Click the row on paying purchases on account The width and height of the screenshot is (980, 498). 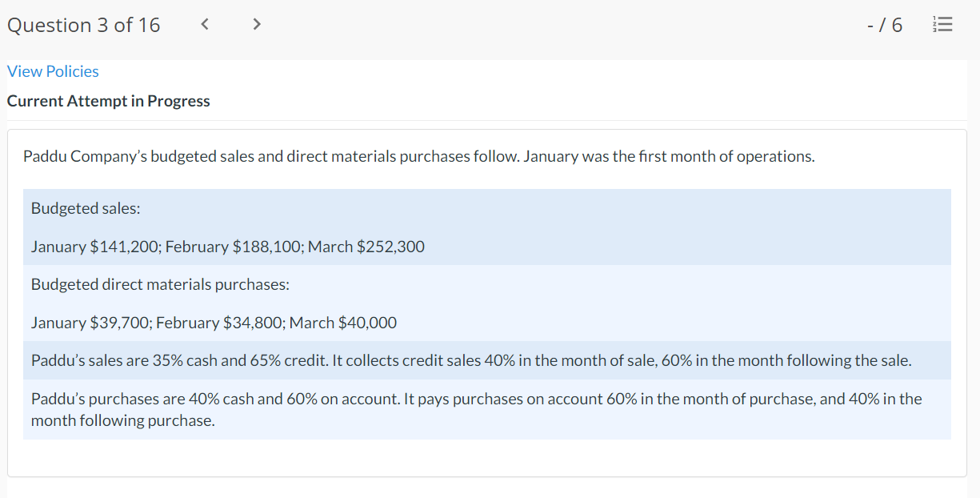[476, 399]
